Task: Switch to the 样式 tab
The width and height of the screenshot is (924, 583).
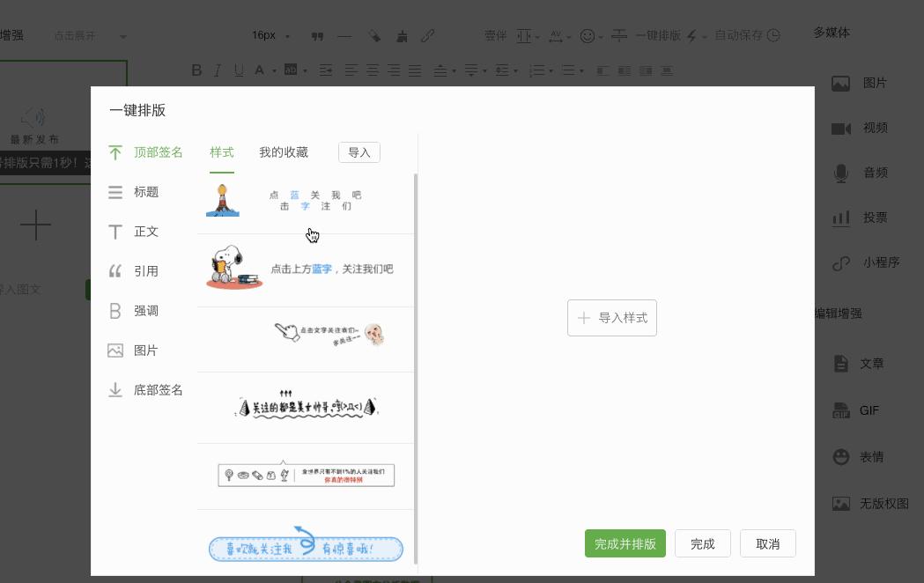Action: pyautogui.click(x=222, y=152)
